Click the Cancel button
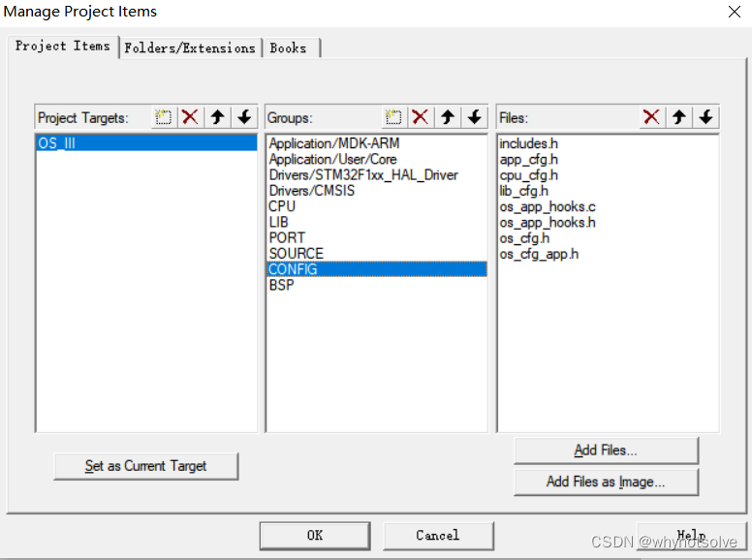Image resolution: width=752 pixels, height=560 pixels. coord(438,536)
